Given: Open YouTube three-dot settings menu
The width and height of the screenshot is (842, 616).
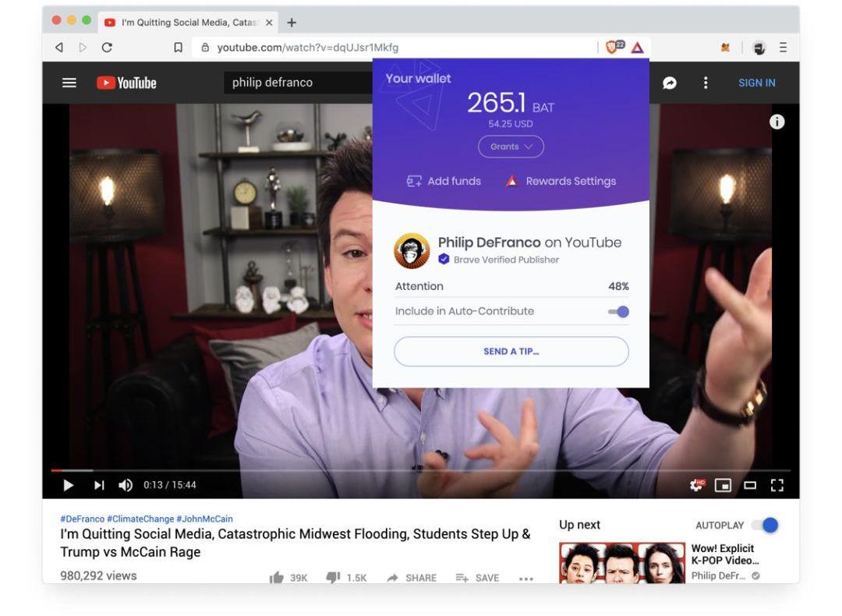Looking at the screenshot, I should [706, 83].
